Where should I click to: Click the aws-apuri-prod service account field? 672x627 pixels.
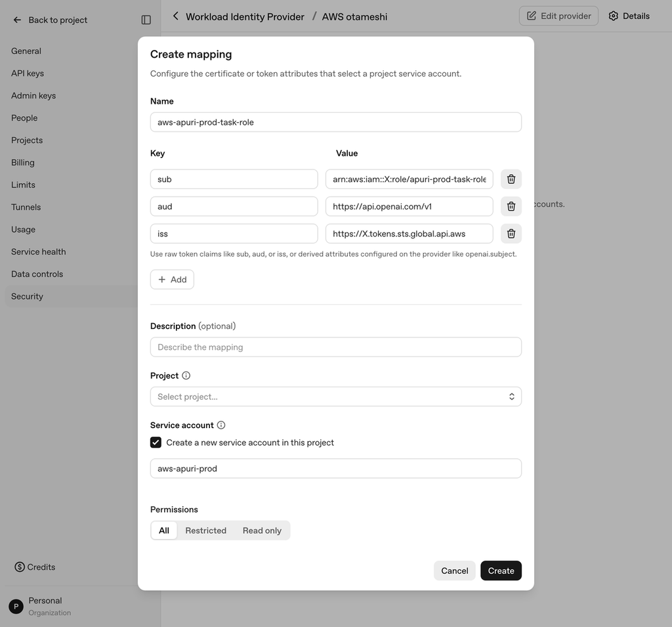coord(335,468)
